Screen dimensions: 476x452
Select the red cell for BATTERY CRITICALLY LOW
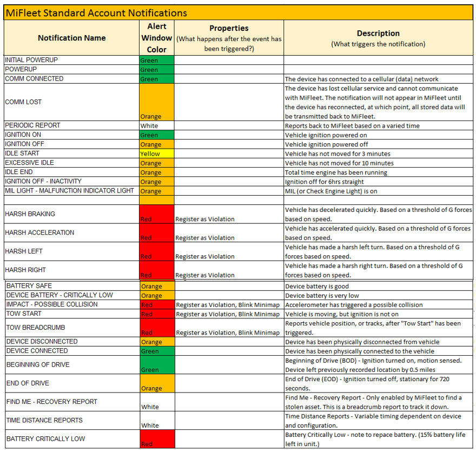tap(157, 439)
